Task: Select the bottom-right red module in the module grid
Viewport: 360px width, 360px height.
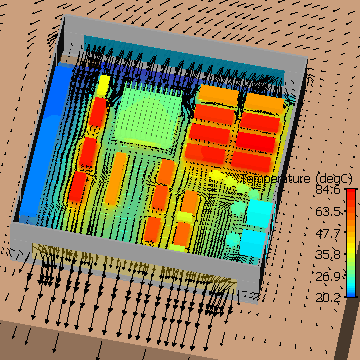Action: (x=251, y=162)
